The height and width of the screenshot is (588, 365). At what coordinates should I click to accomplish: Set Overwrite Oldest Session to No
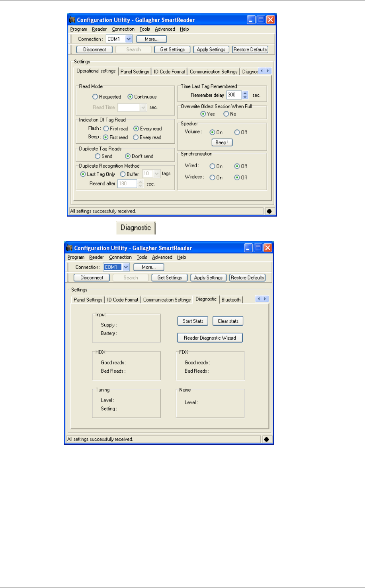[x=226, y=114]
